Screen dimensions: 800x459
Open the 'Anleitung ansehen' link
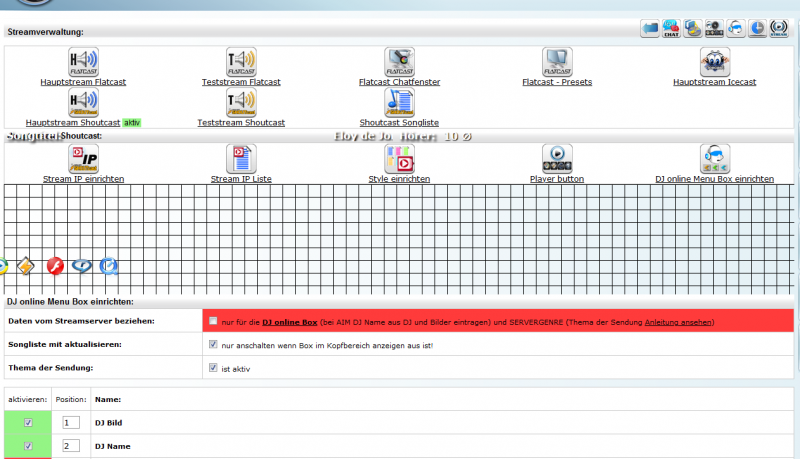tap(679, 322)
